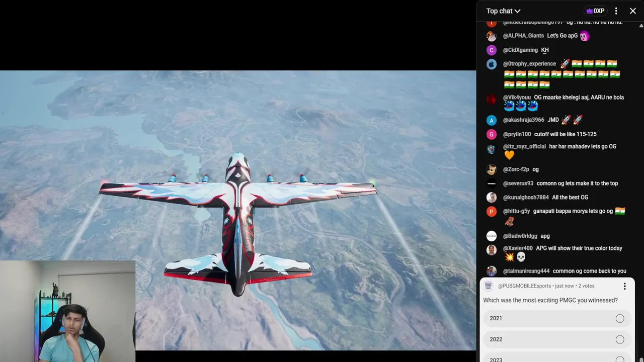Click username @0trophy_experience
This screenshot has width=644, height=362.
(529, 64)
